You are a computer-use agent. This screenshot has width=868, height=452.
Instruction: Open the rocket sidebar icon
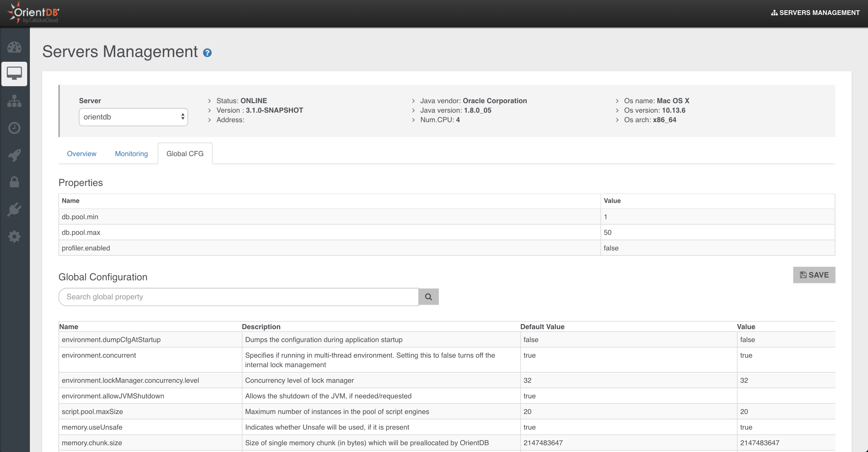click(x=14, y=155)
